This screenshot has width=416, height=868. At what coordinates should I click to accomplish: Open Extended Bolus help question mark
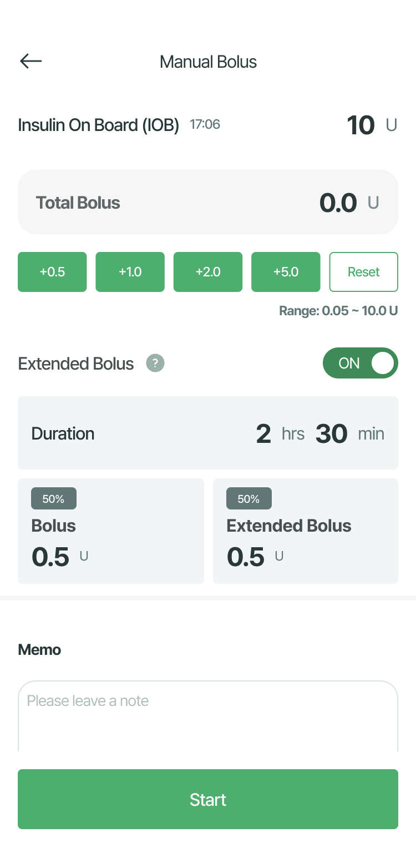155,364
